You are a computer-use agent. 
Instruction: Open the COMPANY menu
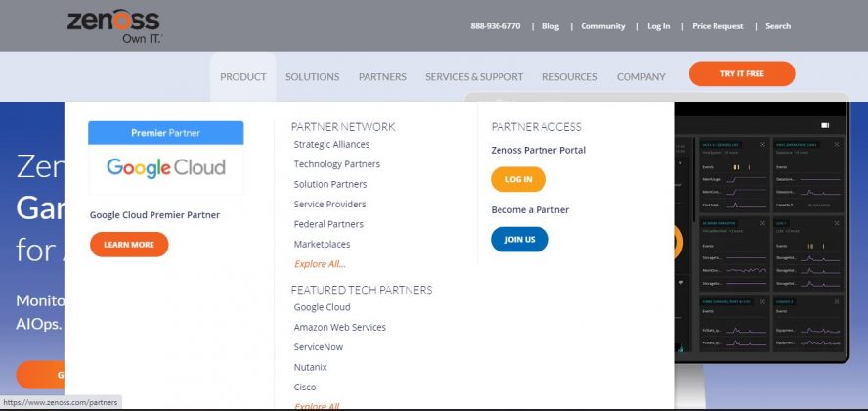pyautogui.click(x=640, y=77)
